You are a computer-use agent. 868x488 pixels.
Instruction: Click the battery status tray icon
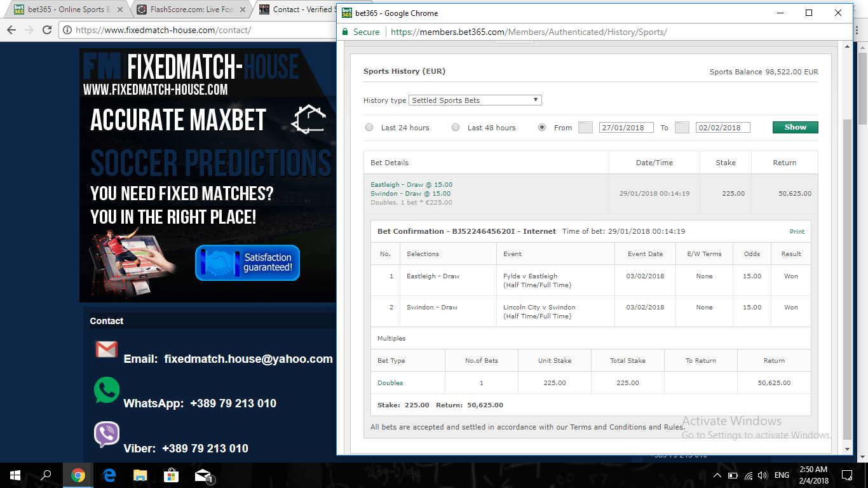pos(733,475)
